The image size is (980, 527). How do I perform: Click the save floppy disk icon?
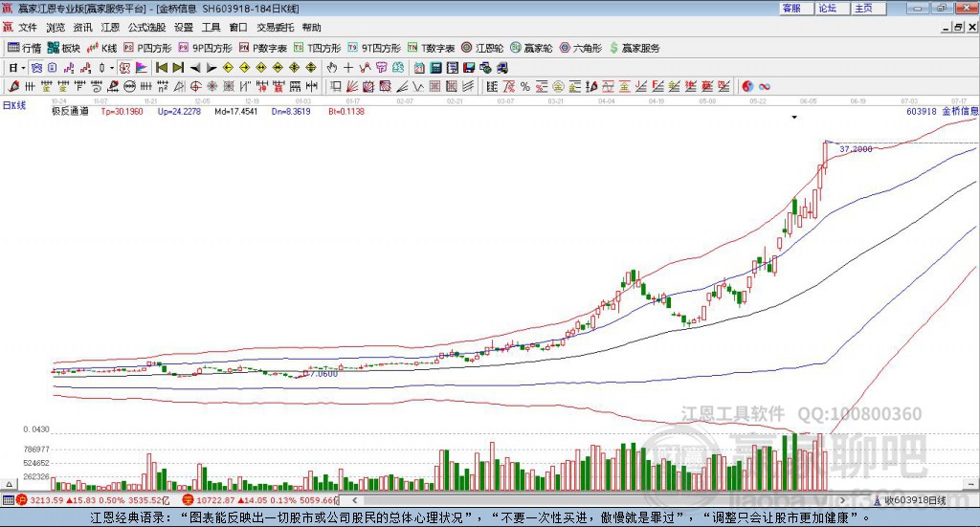[x=469, y=68]
